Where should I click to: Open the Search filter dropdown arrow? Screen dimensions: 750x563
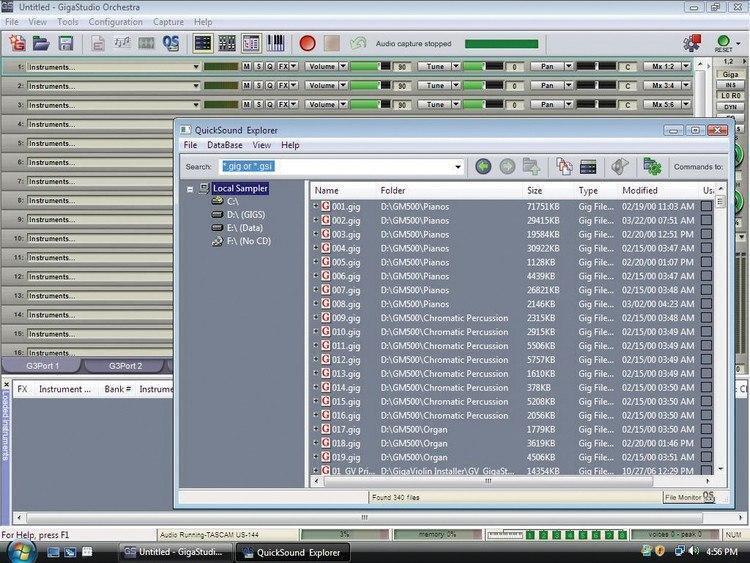pyautogui.click(x=458, y=167)
